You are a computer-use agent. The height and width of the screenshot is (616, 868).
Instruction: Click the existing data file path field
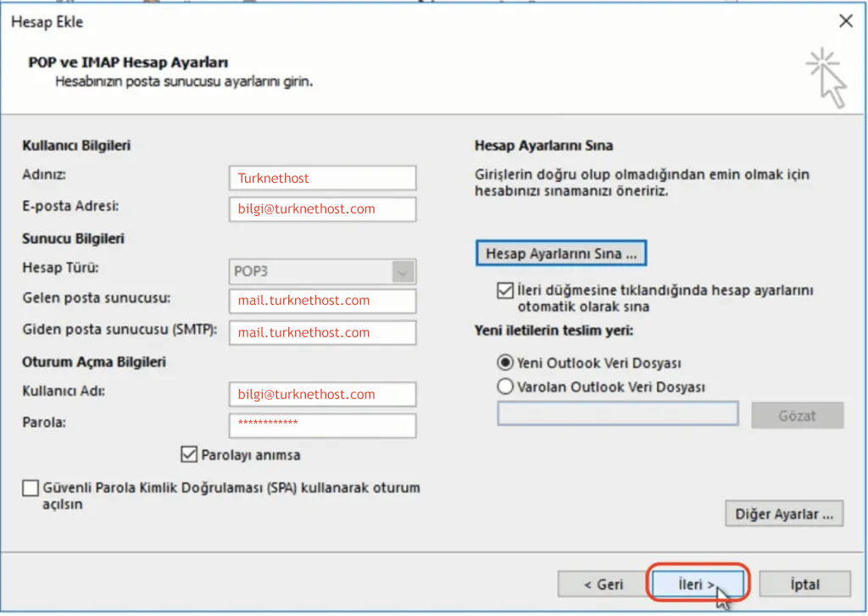[x=618, y=413]
